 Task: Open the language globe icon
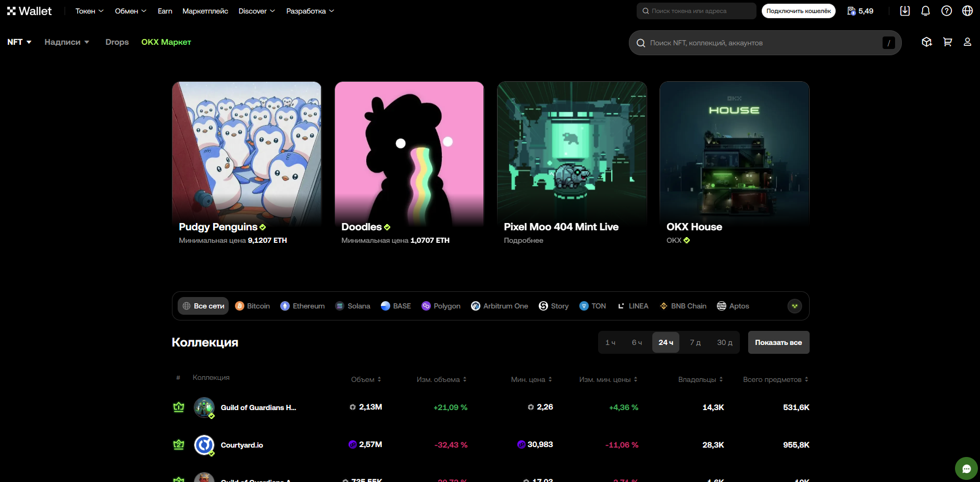click(967, 11)
